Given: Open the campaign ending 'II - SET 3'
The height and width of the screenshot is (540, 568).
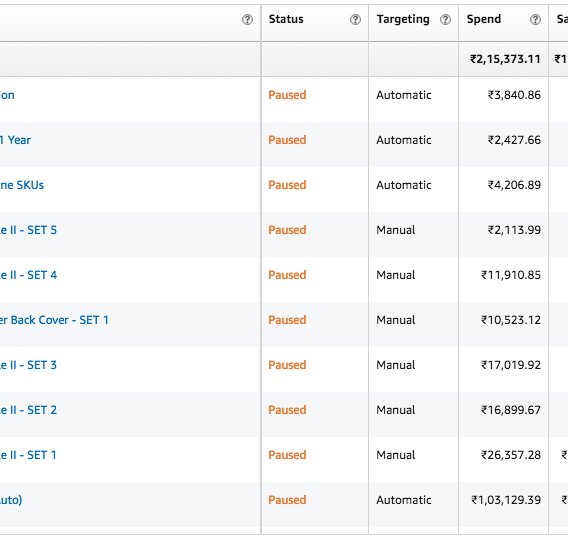Looking at the screenshot, I should pyautogui.click(x=28, y=365).
